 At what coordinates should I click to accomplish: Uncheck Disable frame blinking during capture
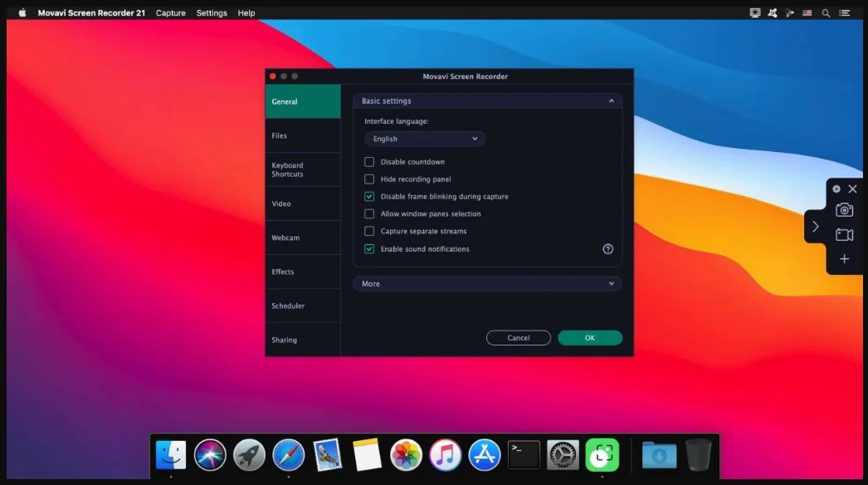[x=369, y=196]
